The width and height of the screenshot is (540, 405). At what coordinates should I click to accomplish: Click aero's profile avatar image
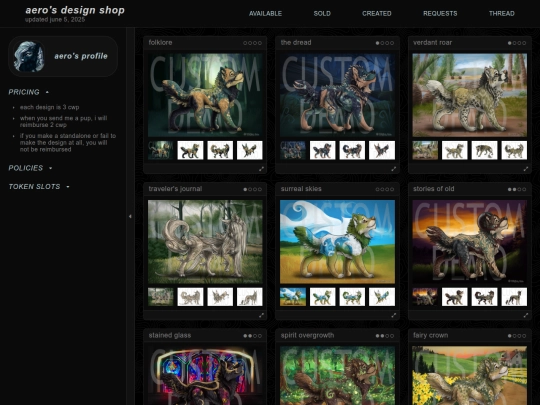(x=29, y=56)
